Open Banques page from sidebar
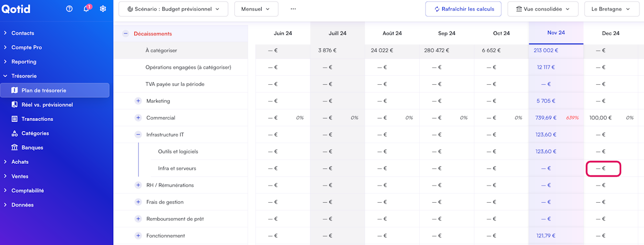The height and width of the screenshot is (245, 644). tap(32, 148)
